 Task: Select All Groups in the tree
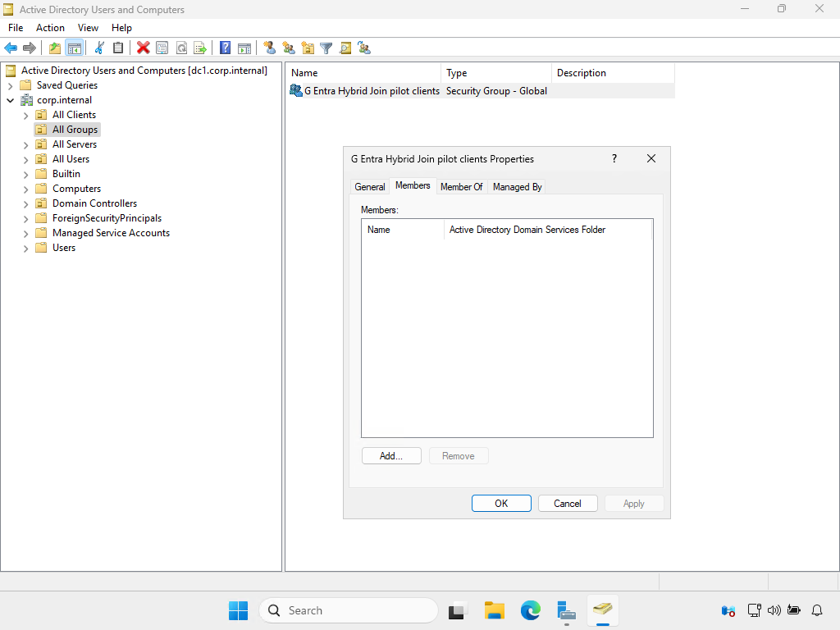pyautogui.click(x=75, y=130)
